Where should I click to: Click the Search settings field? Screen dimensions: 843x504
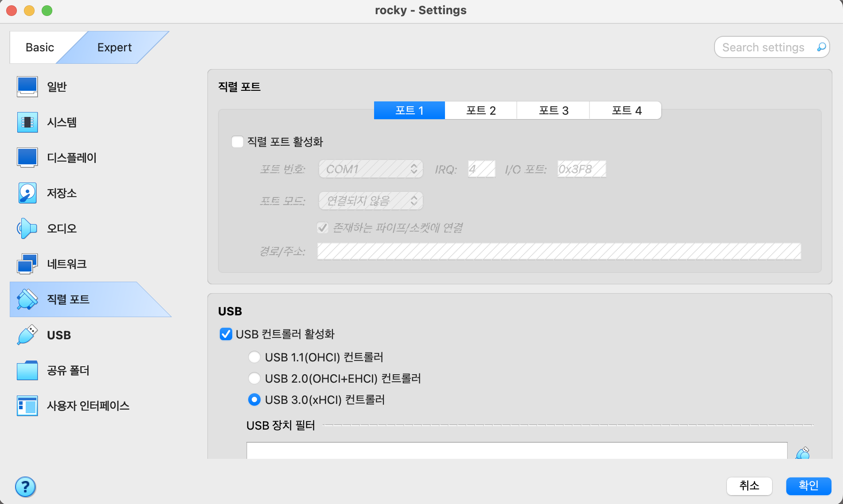pyautogui.click(x=772, y=47)
